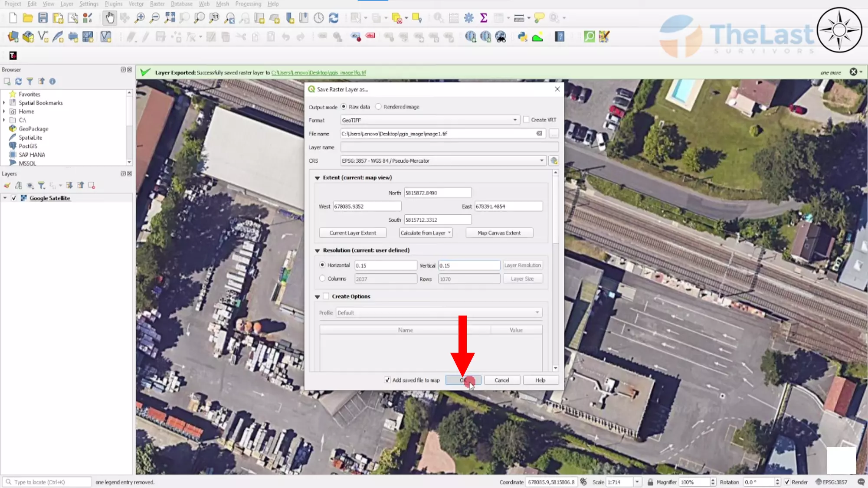Viewport: 868px width, 488px height.
Task: Open the Format GeoTIFF dropdown
Action: 429,120
